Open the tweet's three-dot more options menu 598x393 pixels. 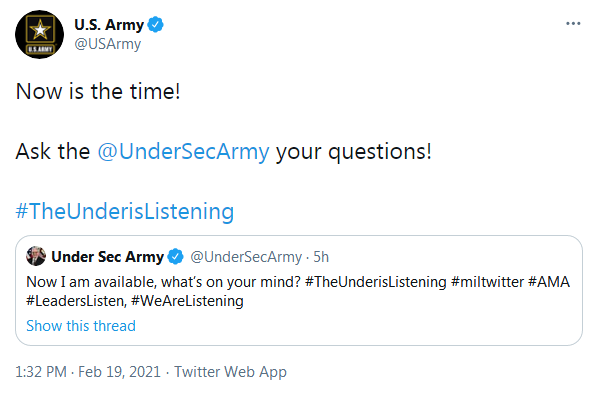tap(573, 24)
